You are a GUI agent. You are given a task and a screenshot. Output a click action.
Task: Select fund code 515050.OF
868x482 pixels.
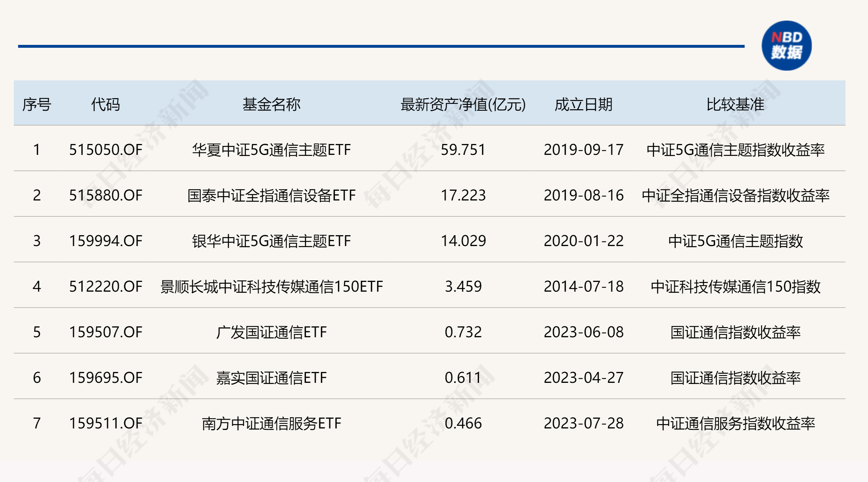(x=106, y=150)
